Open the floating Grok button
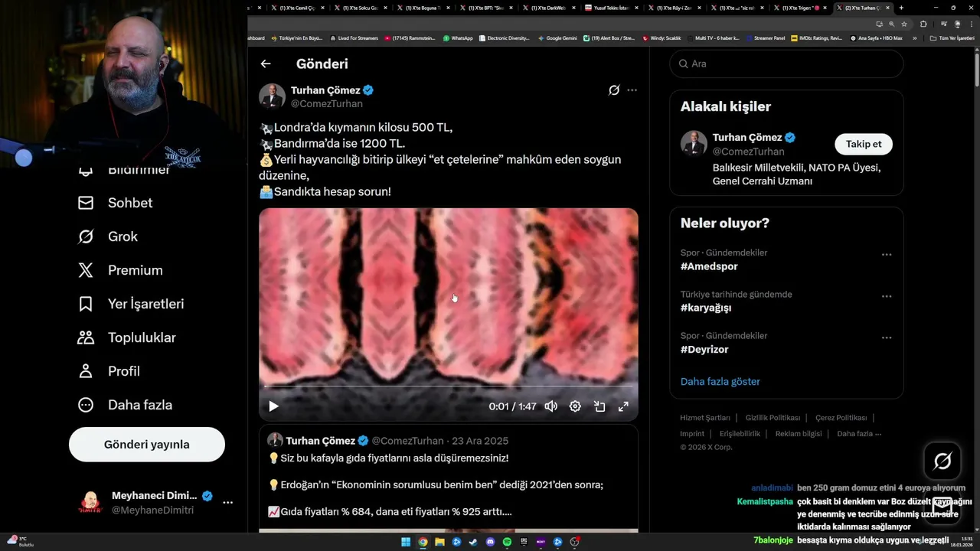980x551 pixels. pyautogui.click(x=942, y=461)
